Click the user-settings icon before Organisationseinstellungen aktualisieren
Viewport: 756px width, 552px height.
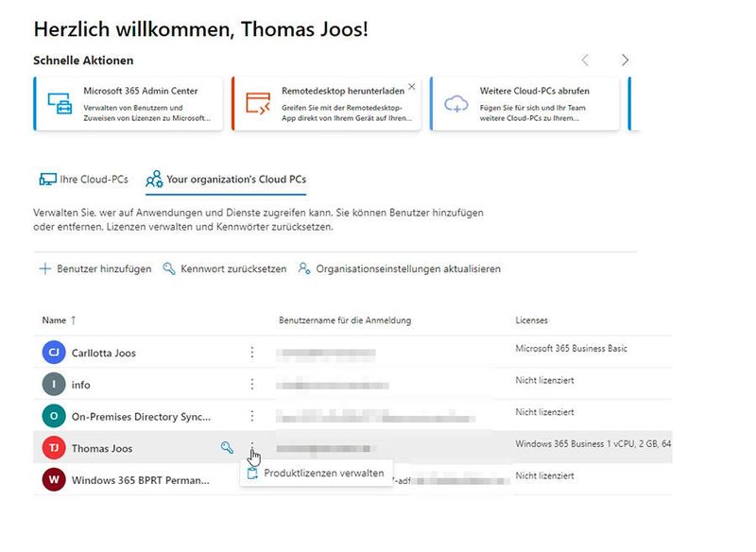click(304, 268)
